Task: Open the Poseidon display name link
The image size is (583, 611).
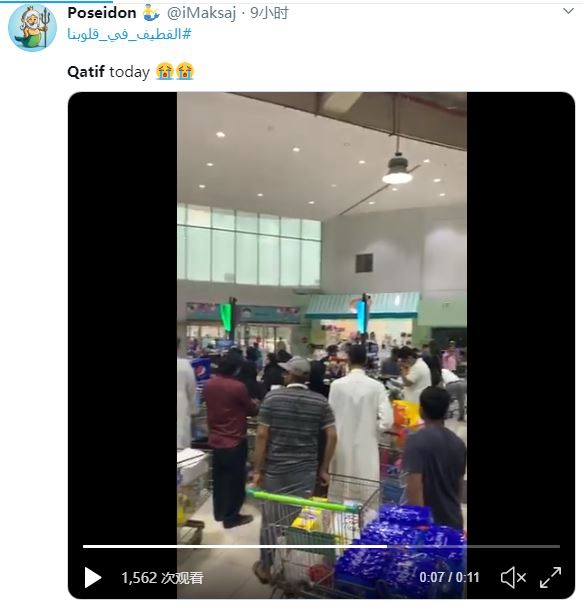Action: [x=102, y=13]
